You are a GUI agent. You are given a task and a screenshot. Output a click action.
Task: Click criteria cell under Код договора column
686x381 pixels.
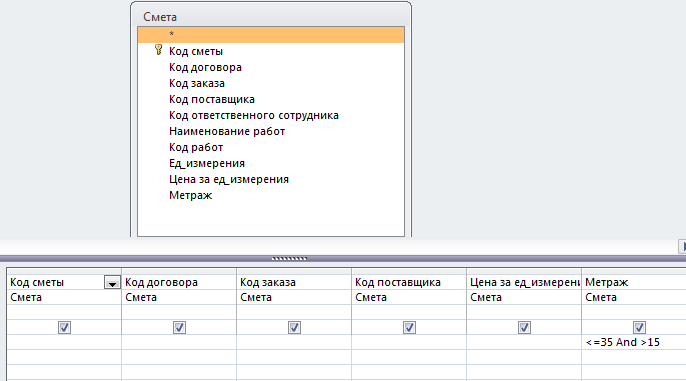[x=179, y=342]
